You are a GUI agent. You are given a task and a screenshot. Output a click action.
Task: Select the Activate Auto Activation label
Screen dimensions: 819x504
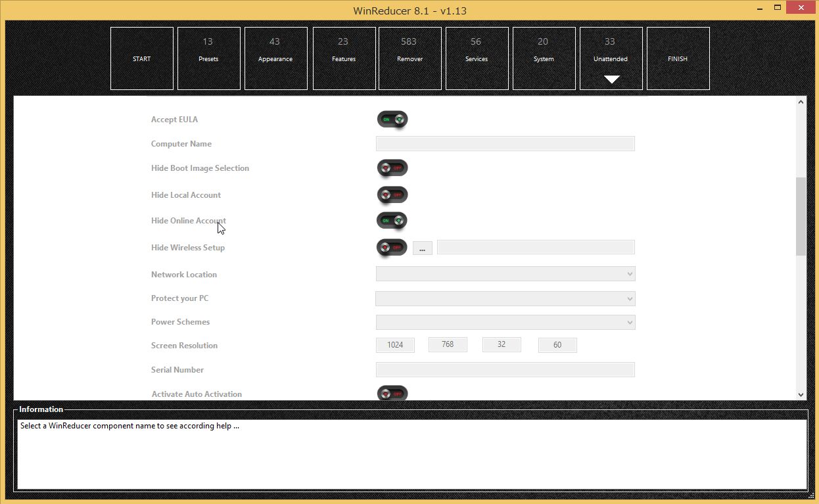point(197,394)
